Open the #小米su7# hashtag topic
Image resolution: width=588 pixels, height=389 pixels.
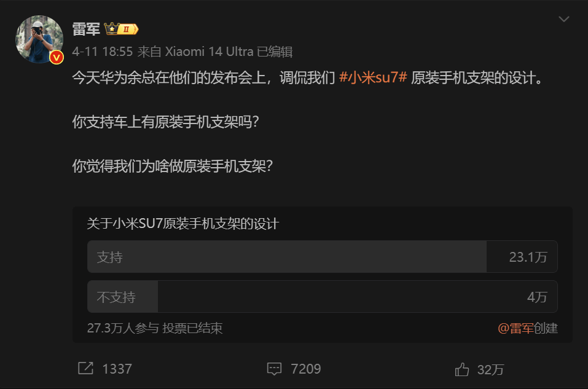pos(373,77)
